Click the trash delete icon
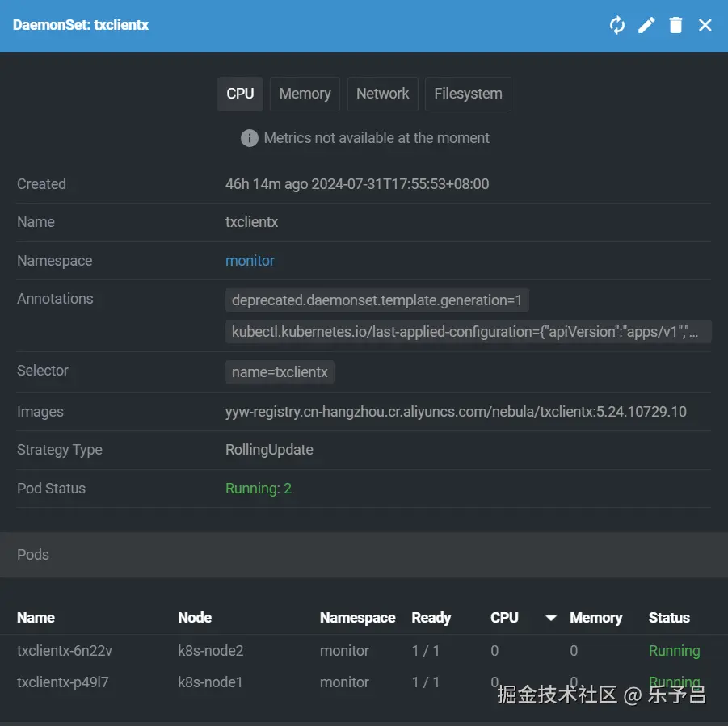 coord(676,25)
